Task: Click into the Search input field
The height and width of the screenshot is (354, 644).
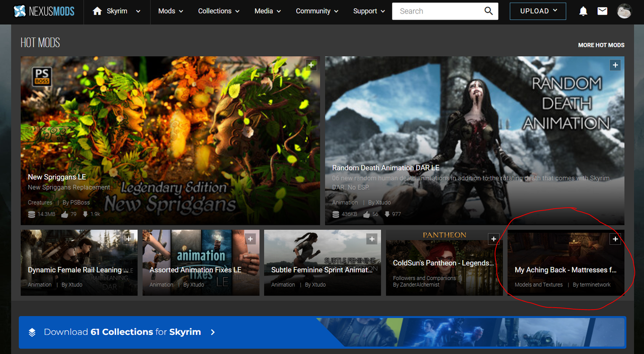Action: (438, 11)
